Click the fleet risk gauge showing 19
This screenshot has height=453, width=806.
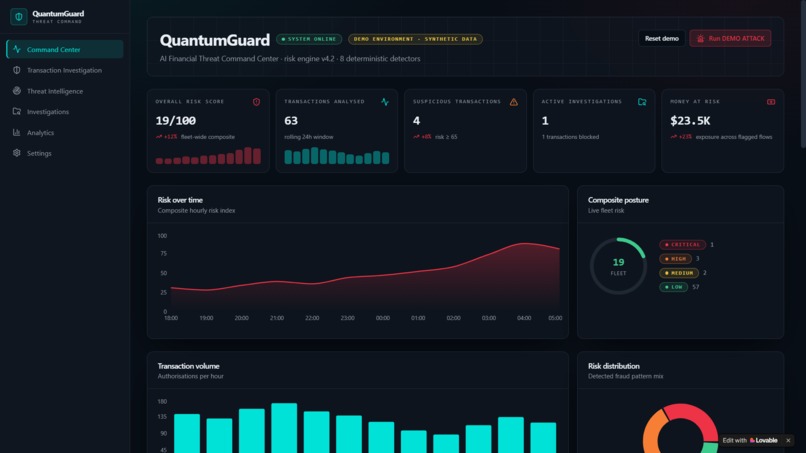pyautogui.click(x=618, y=266)
